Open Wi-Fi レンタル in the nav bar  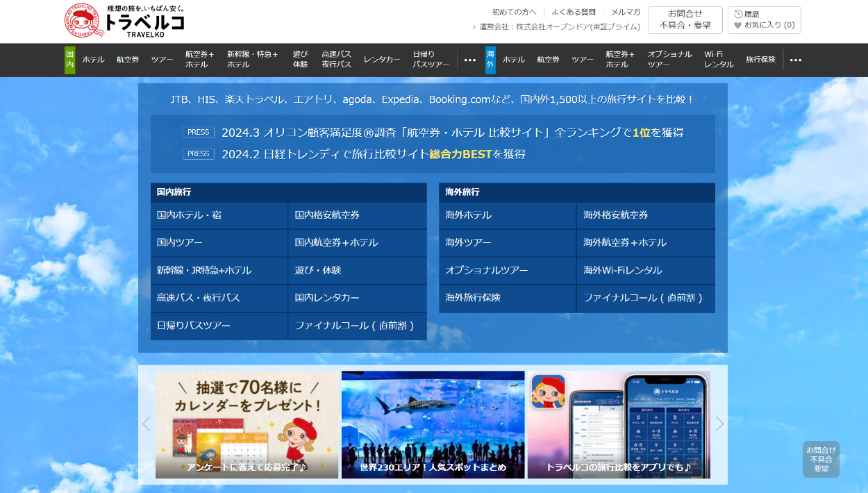719,60
